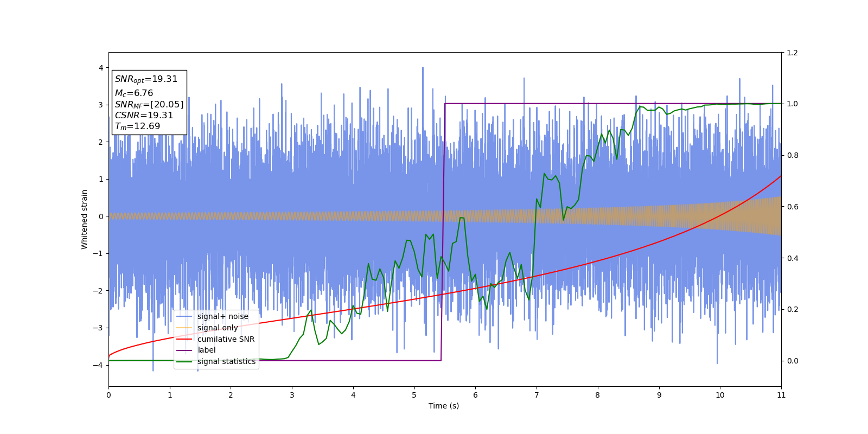Click the 'label' legend entry text
This screenshot has height=434, width=868.
pos(206,350)
